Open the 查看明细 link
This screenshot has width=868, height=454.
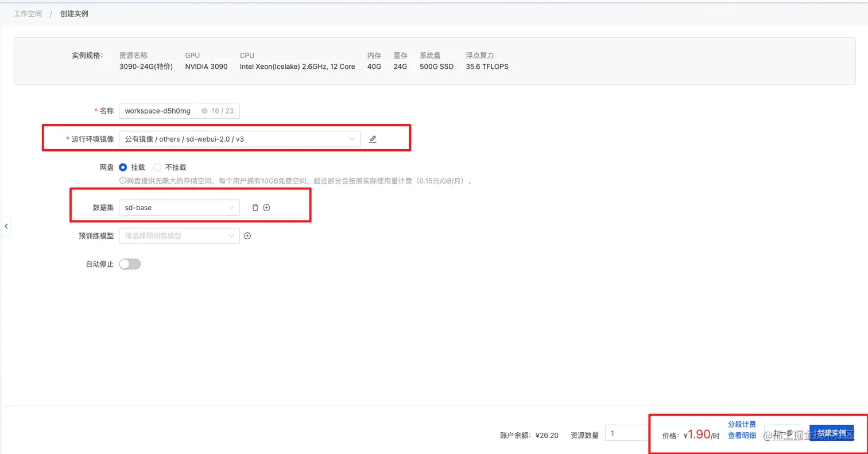point(742,436)
